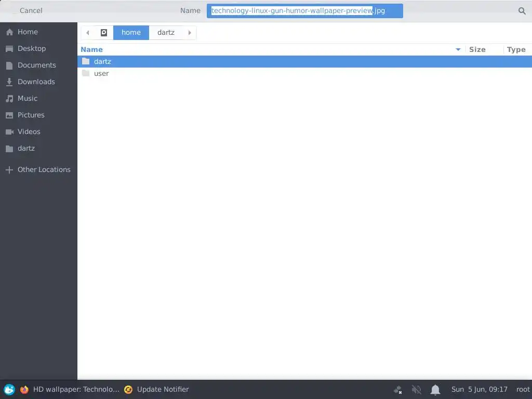The width and height of the screenshot is (532, 399).
Task: Open Videos in the sidebar
Action: pyautogui.click(x=38, y=131)
